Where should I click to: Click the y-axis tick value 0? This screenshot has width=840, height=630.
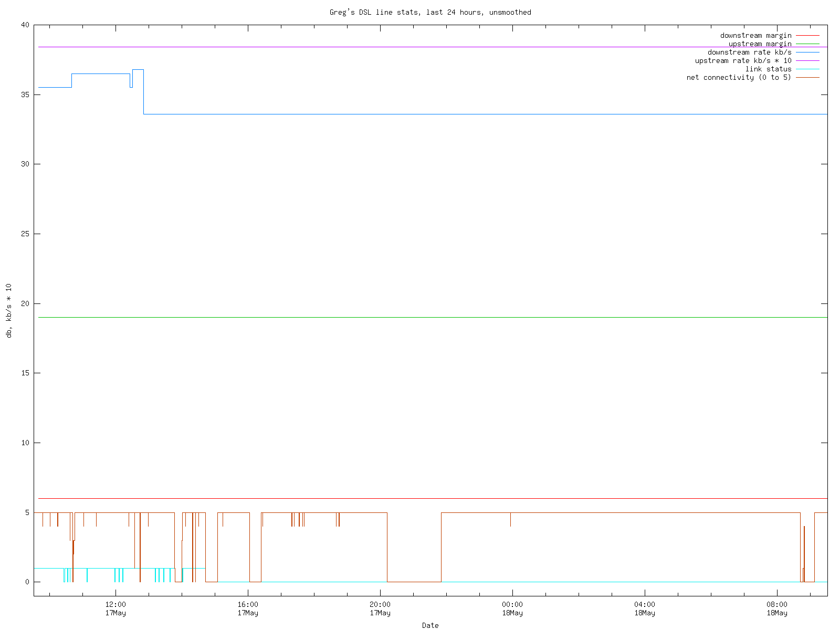pyautogui.click(x=27, y=582)
